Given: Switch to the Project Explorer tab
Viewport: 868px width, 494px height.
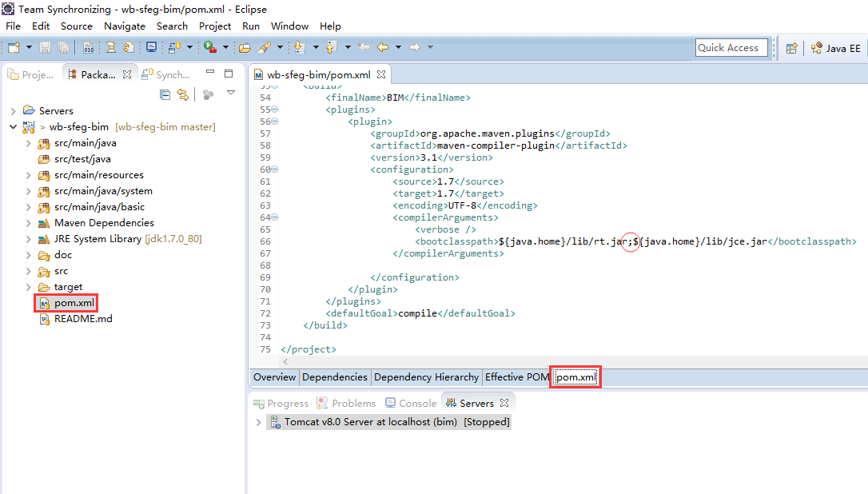Looking at the screenshot, I should (31, 74).
